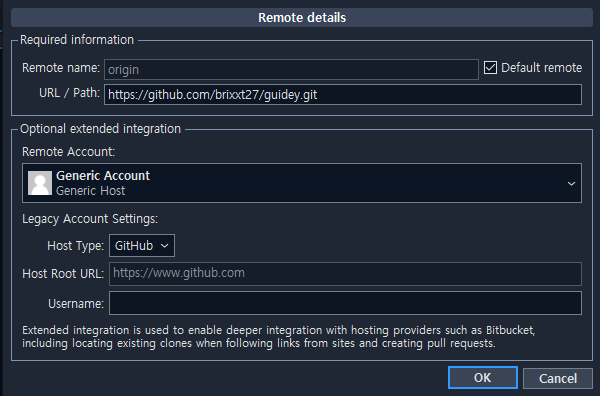Confirm remote details with OK
600x396 pixels.
coord(483,378)
